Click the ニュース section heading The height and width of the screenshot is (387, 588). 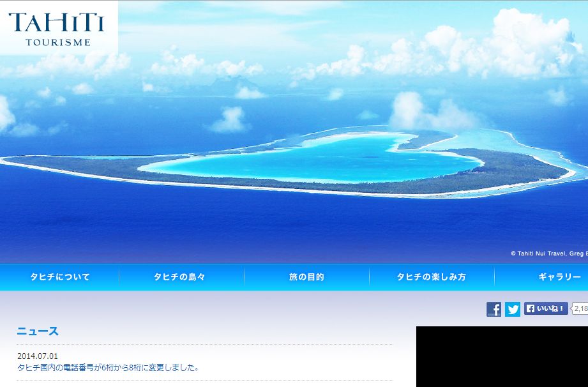coord(38,331)
